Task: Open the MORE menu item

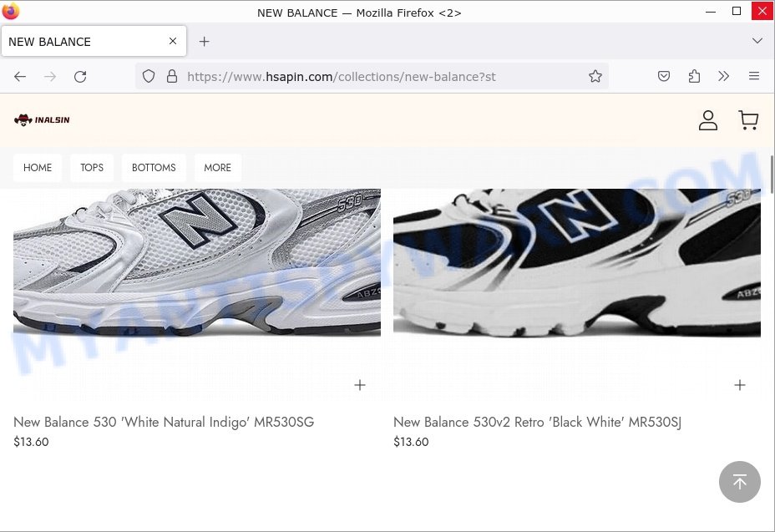Action: [217, 168]
